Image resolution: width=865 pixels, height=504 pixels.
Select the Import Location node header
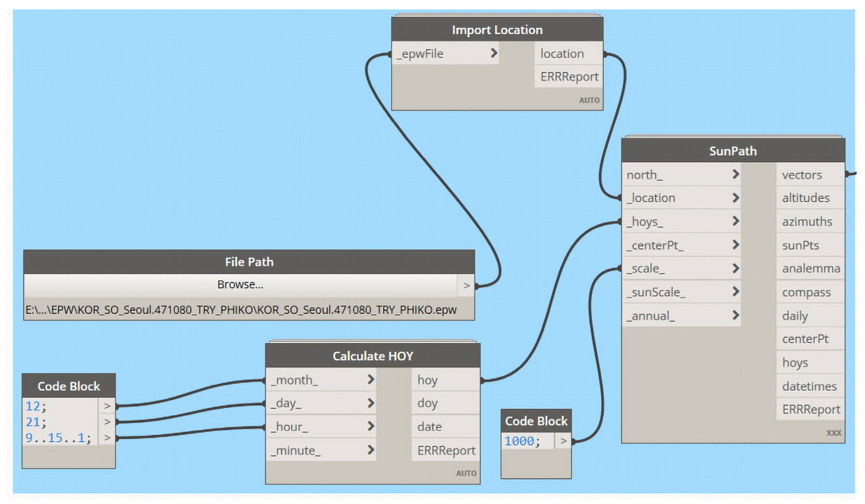[497, 30]
